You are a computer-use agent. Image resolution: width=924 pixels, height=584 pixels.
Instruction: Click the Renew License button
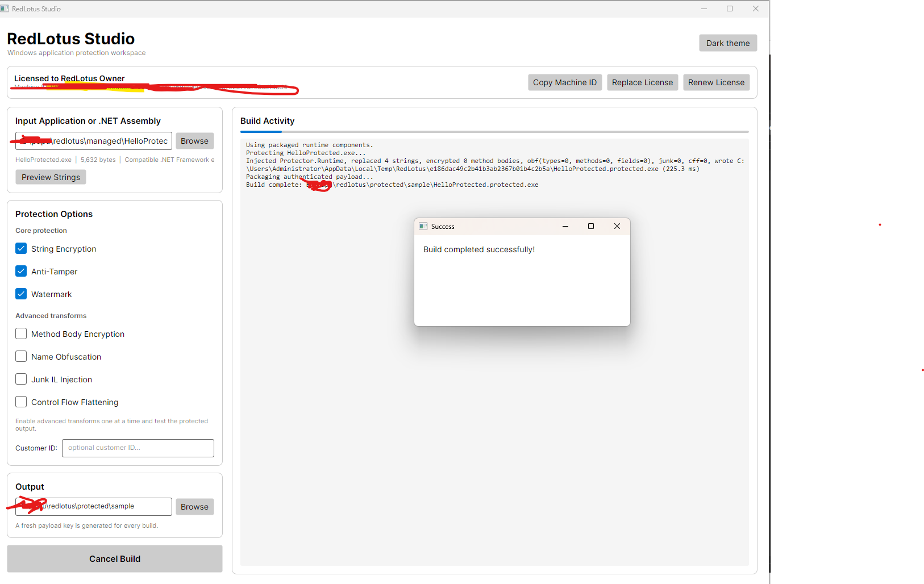click(x=716, y=82)
